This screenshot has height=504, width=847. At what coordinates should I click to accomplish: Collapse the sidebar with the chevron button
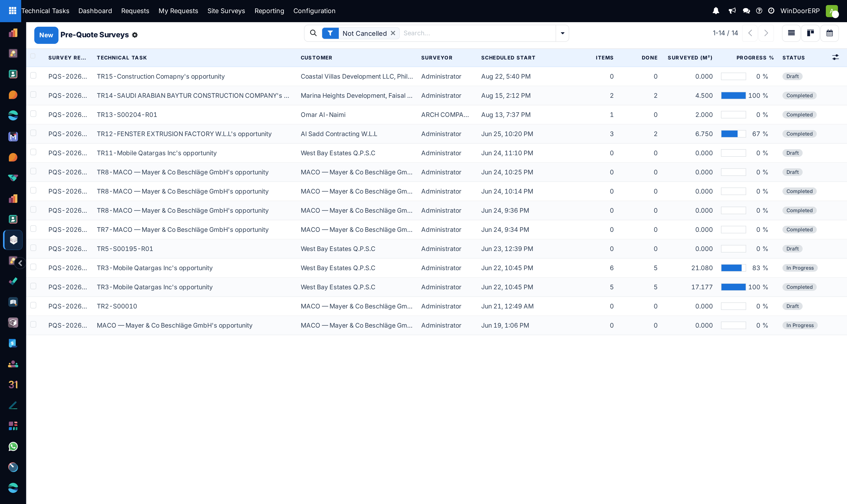click(x=20, y=263)
